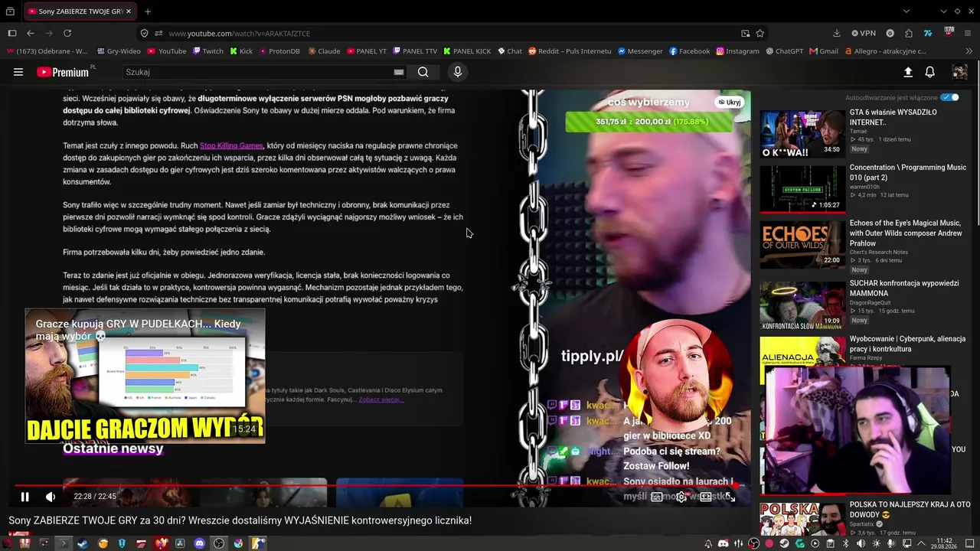Viewport: 980px width, 551px height.
Task: Open the Gry-Wideo bookmark folder
Action: click(x=119, y=51)
